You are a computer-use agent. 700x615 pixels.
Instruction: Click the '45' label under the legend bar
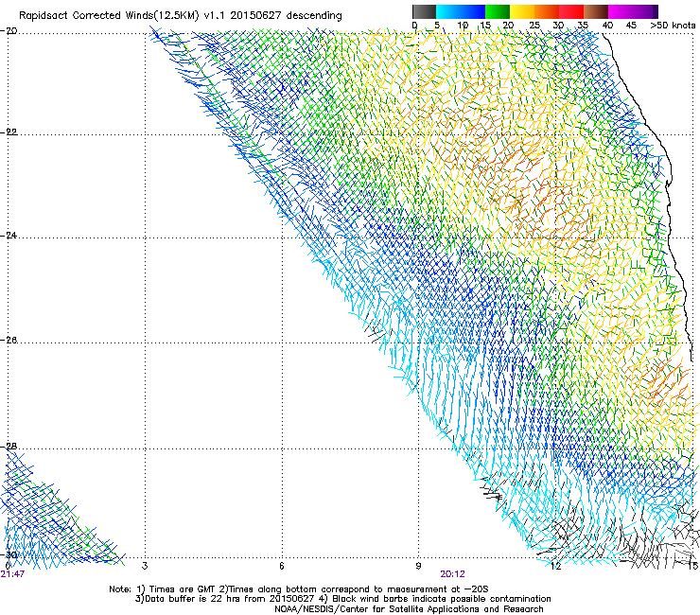[631, 26]
